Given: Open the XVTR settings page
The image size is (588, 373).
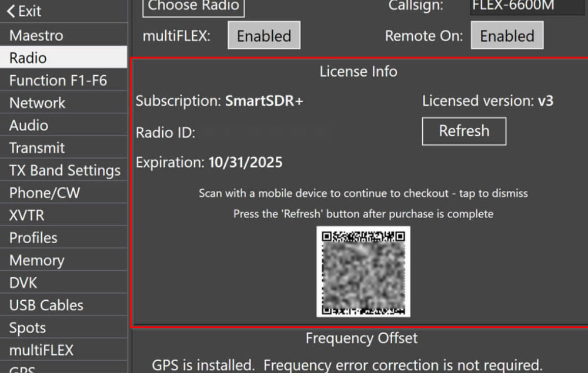Looking at the screenshot, I should pyautogui.click(x=26, y=214).
